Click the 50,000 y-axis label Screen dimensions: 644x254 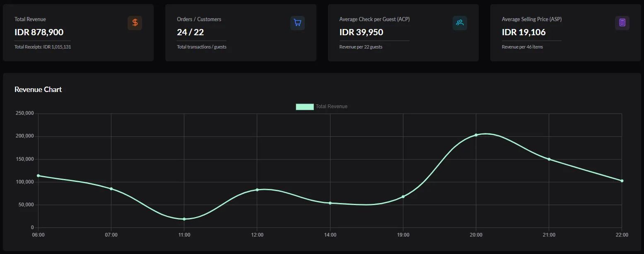27,205
